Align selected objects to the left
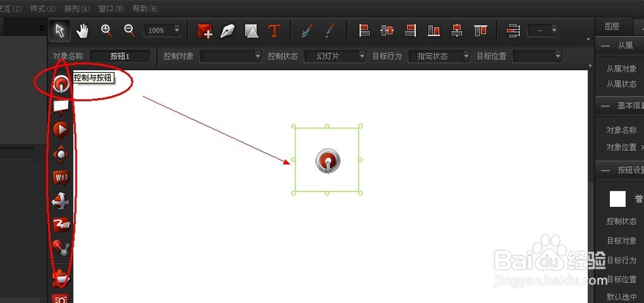Image resolution: width=644 pixels, height=303 pixels. (x=365, y=30)
